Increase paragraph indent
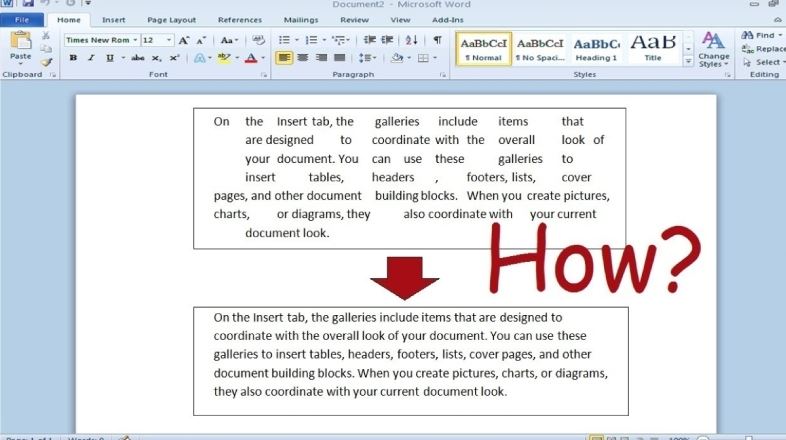The image size is (786, 440). [387, 40]
